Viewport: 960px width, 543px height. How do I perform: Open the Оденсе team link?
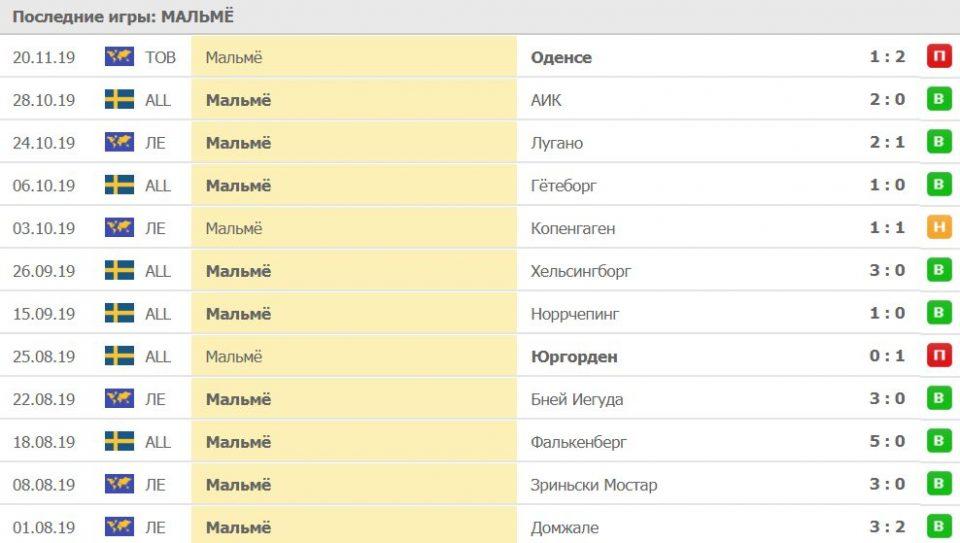(561, 57)
